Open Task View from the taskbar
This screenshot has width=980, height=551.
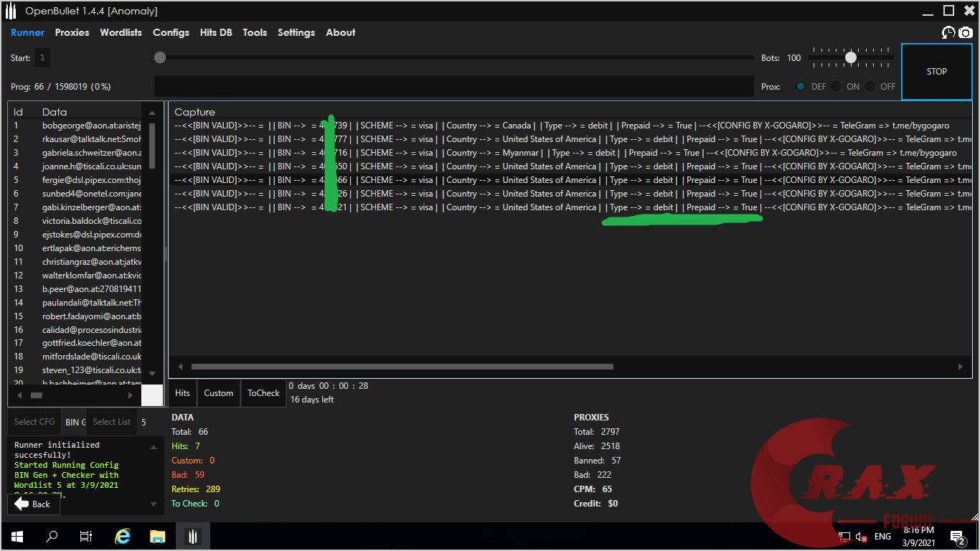click(x=86, y=537)
